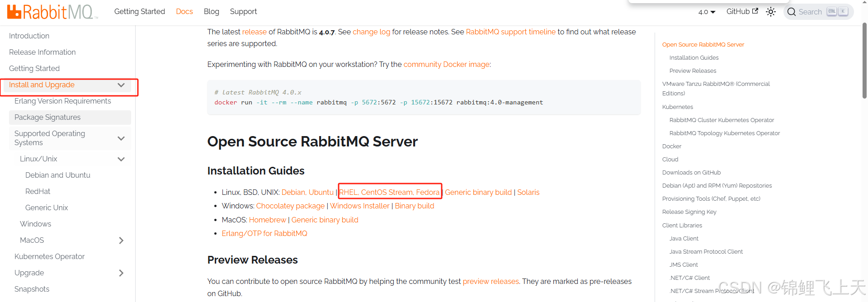This screenshot has width=868, height=302.
Task: Open the Windows Binary build link
Action: point(415,206)
